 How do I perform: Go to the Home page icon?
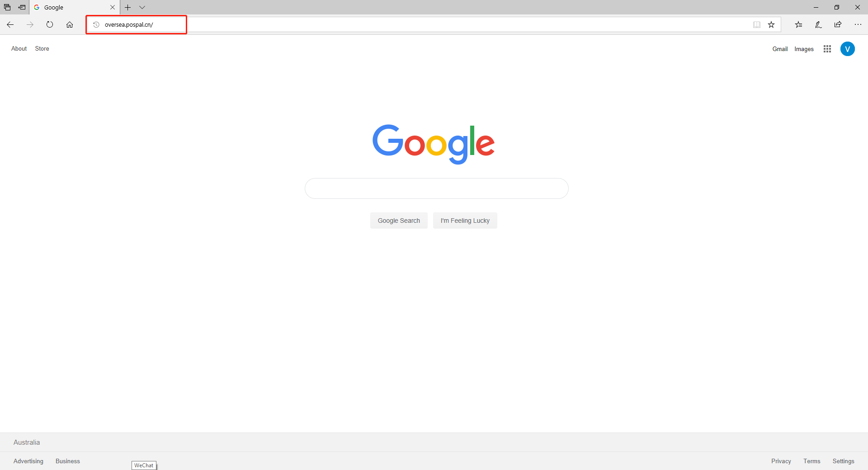tap(70, 24)
